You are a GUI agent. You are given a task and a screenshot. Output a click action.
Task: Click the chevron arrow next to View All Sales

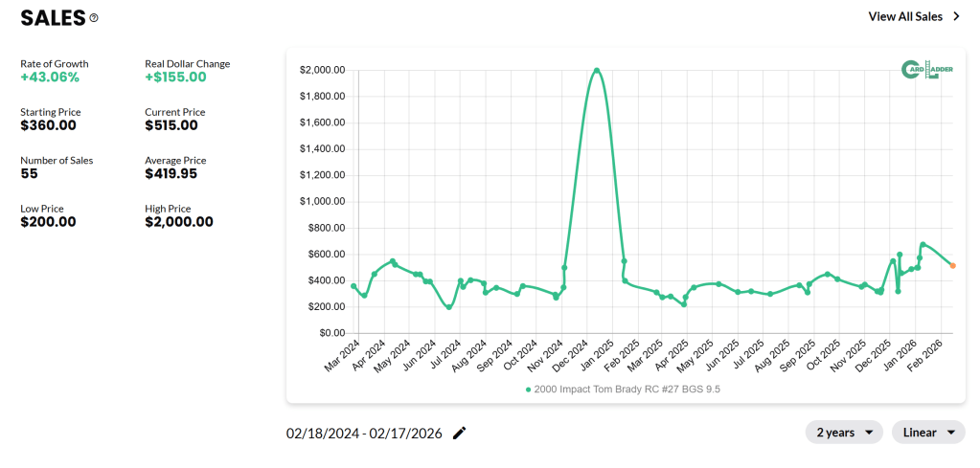pos(956,16)
